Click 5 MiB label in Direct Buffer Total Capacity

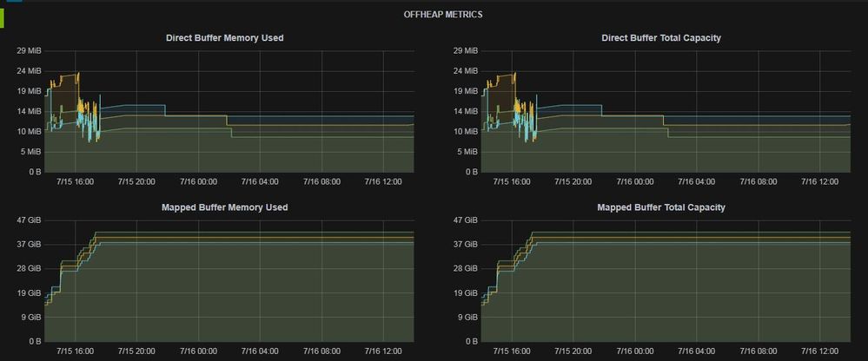pyautogui.click(x=468, y=152)
